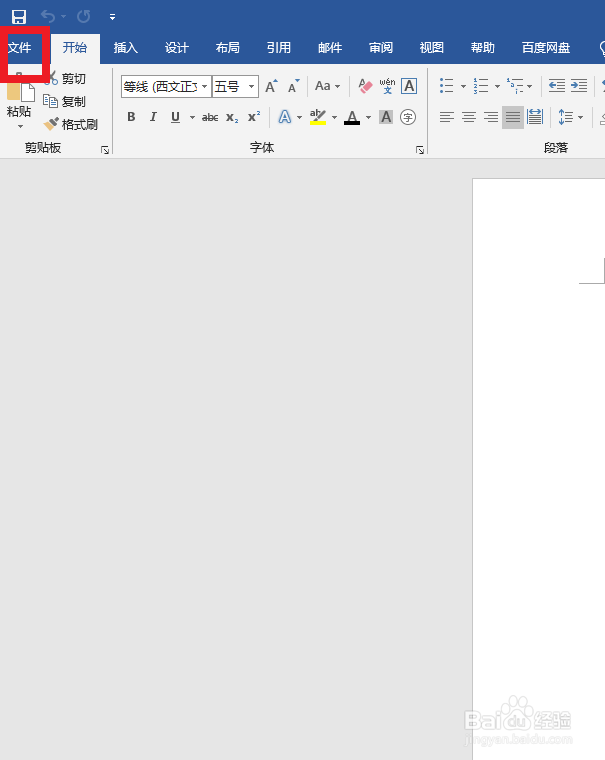Click the Undo arrow icon
605x760 pixels.
48,17
